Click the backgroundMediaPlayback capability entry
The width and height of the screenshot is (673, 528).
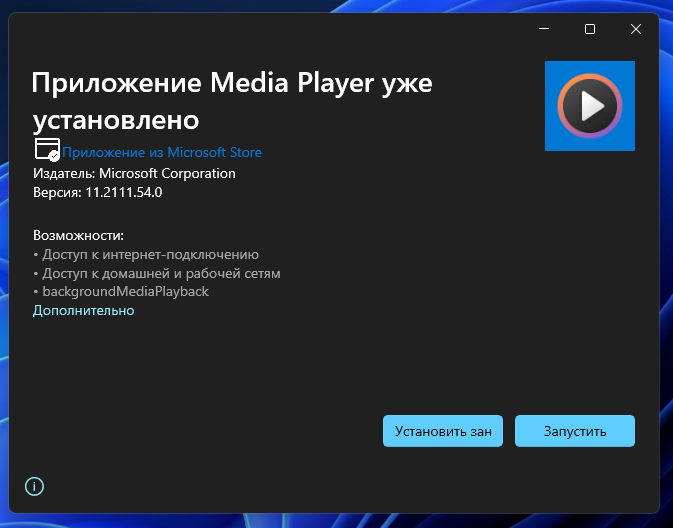[121, 291]
